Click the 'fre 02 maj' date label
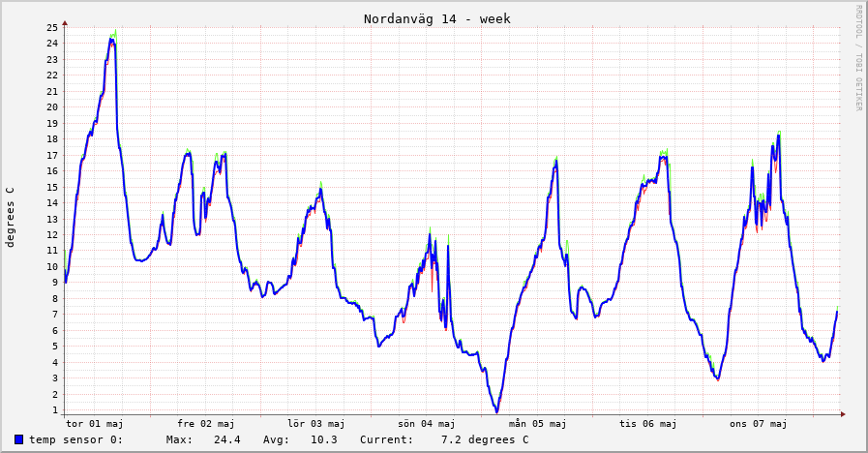Viewport: 868px width, 453px height. point(206,424)
